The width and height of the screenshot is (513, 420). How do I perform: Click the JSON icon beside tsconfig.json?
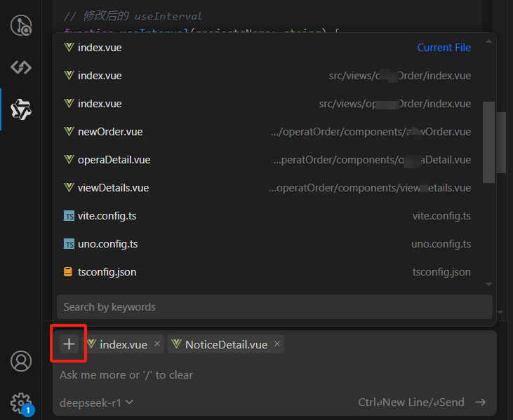click(x=68, y=272)
